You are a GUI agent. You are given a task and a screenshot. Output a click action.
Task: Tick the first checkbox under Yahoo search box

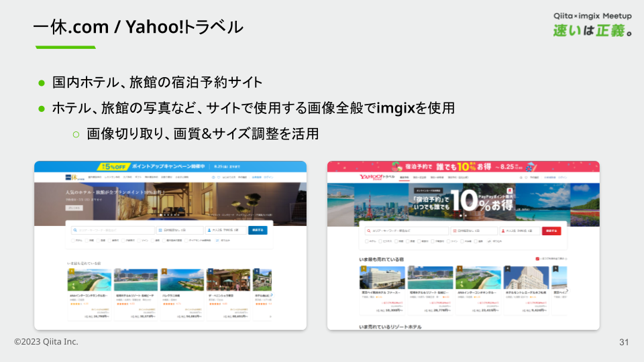click(366, 241)
